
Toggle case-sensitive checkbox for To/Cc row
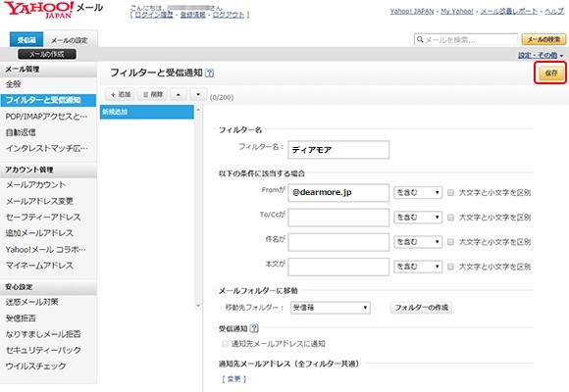click(450, 218)
